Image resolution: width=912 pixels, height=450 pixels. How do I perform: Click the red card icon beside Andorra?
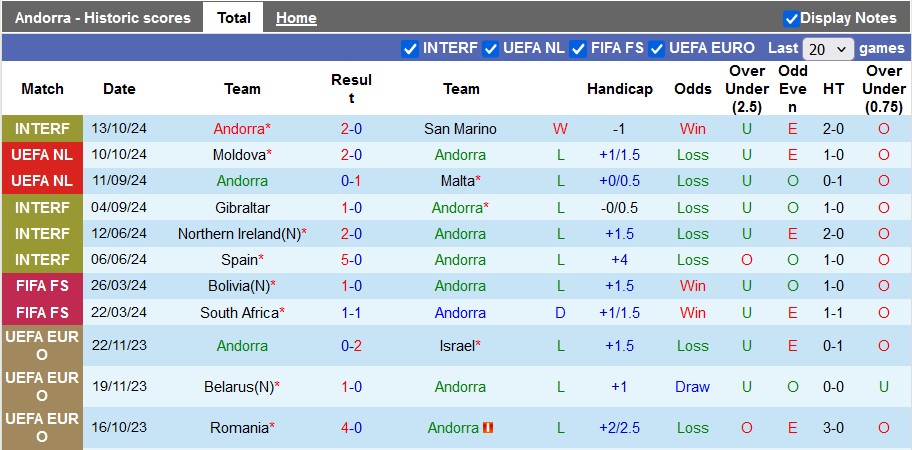[x=488, y=428]
